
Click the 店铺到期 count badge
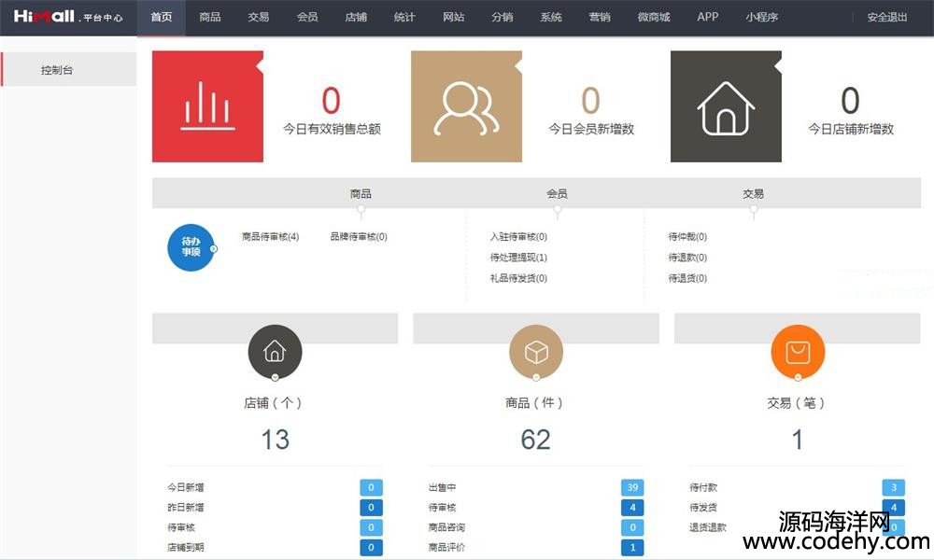[371, 548]
